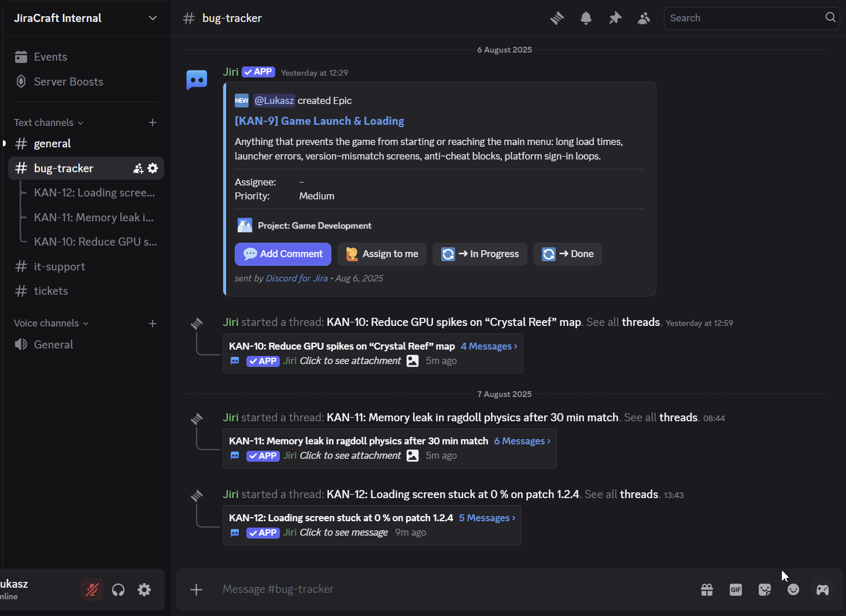
Task: Open KAN-10 thread in sidebar
Action: 94,242
